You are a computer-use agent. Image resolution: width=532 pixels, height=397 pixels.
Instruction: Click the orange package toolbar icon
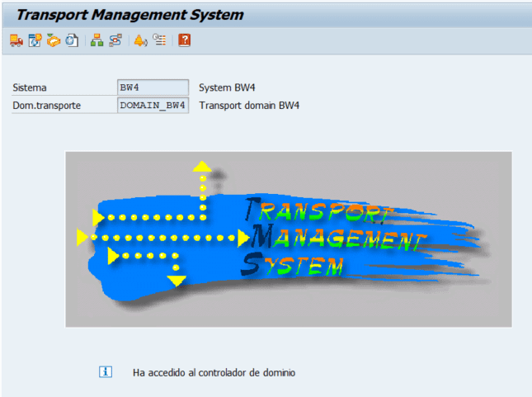54,40
